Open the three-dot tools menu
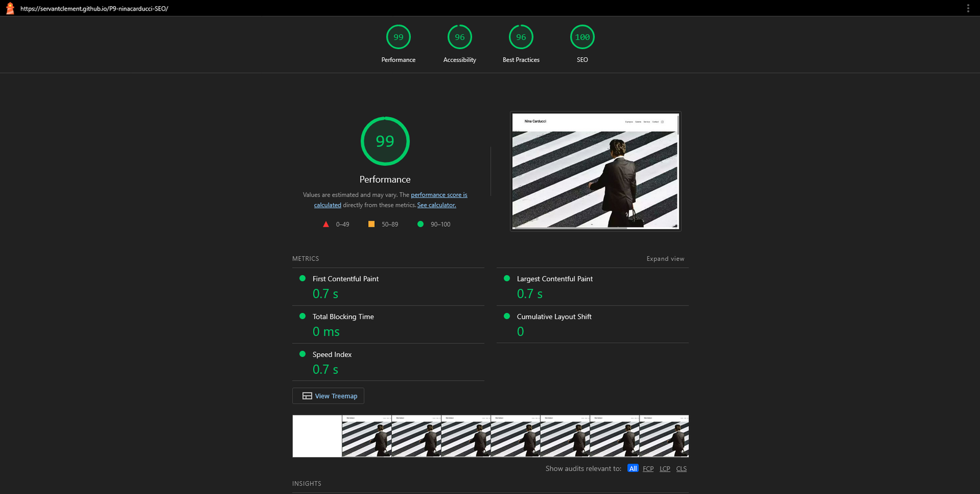Viewport: 980px width, 494px height. (968, 9)
